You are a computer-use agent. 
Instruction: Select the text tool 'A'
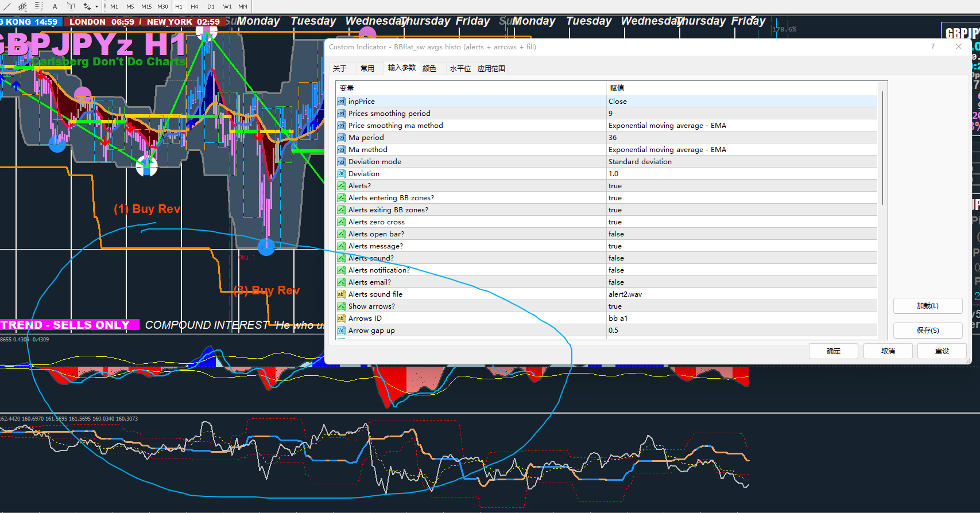point(55,6)
